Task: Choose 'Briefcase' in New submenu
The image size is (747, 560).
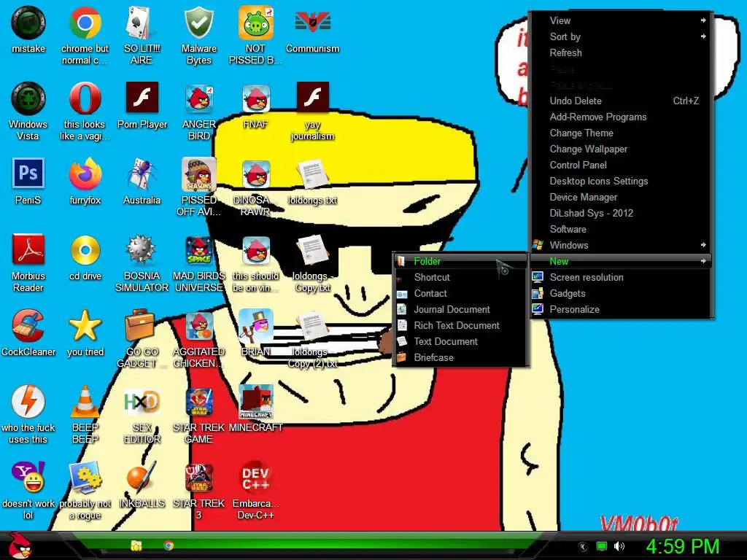Action: pyautogui.click(x=460, y=357)
